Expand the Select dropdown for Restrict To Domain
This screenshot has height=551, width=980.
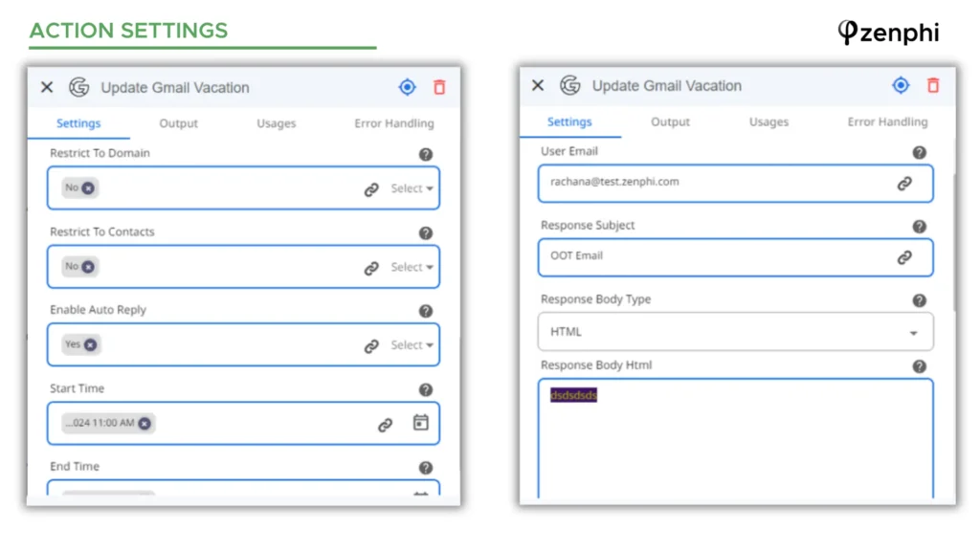pos(412,188)
